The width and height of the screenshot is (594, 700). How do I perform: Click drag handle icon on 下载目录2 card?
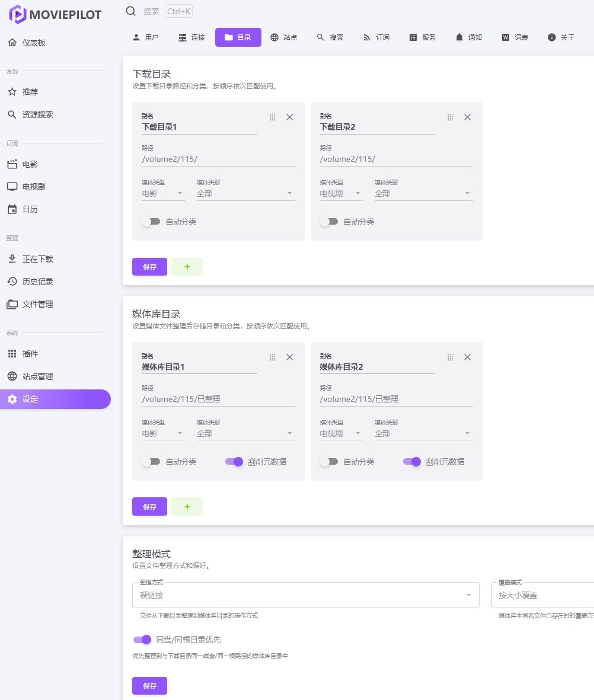click(x=451, y=117)
